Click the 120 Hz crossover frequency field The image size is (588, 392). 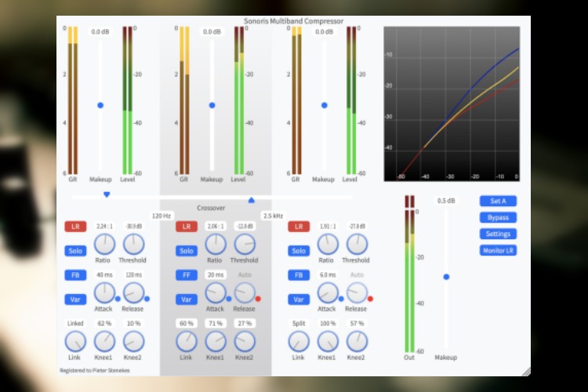(x=162, y=216)
